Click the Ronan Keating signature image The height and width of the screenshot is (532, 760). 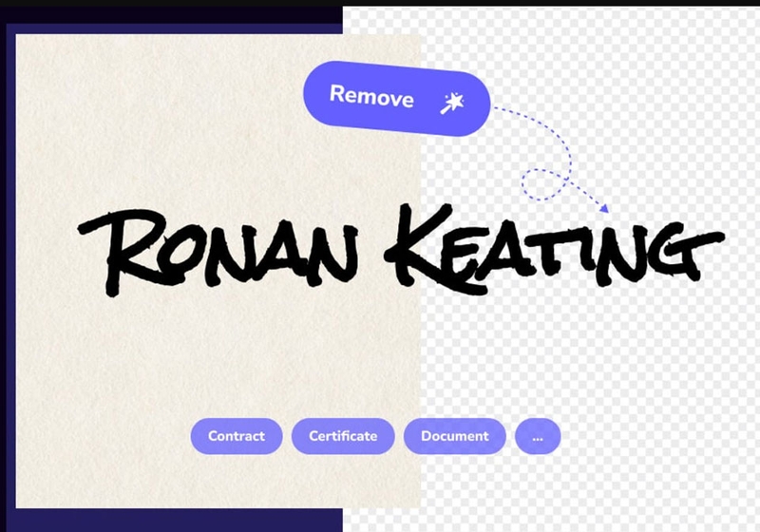click(401, 250)
